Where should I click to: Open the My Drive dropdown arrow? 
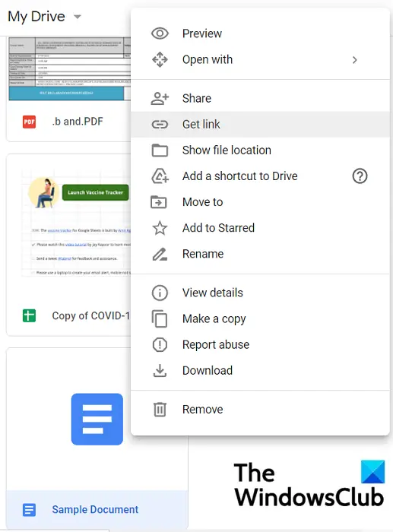(78, 16)
